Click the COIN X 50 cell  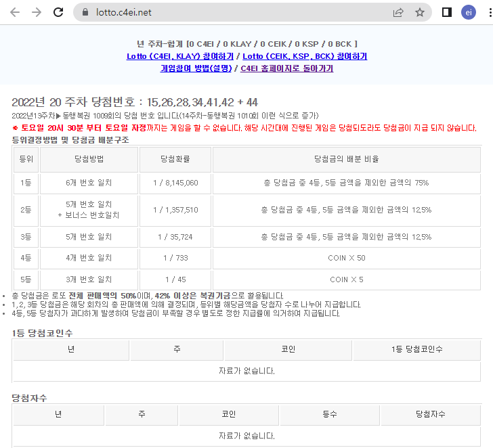point(347,259)
